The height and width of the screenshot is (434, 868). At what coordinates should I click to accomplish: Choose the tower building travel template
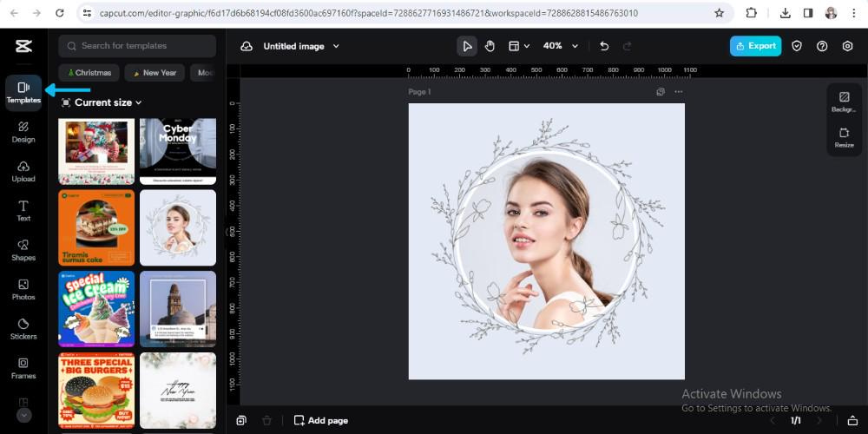click(178, 309)
